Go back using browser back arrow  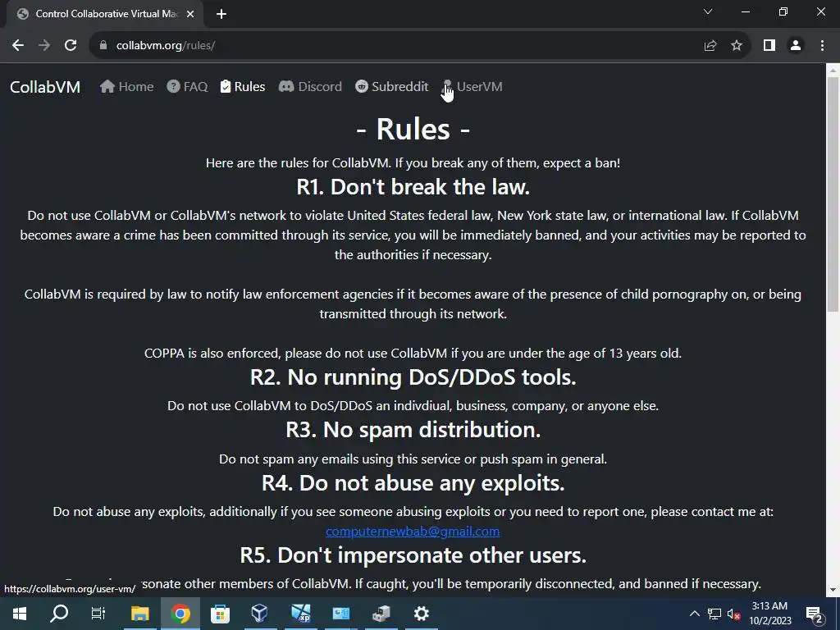18,46
